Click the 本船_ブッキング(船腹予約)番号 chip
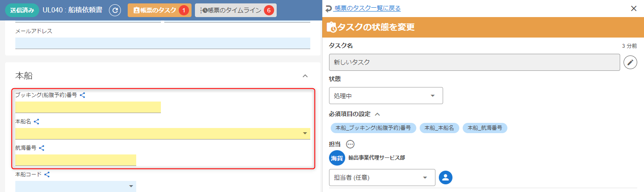 point(373,128)
